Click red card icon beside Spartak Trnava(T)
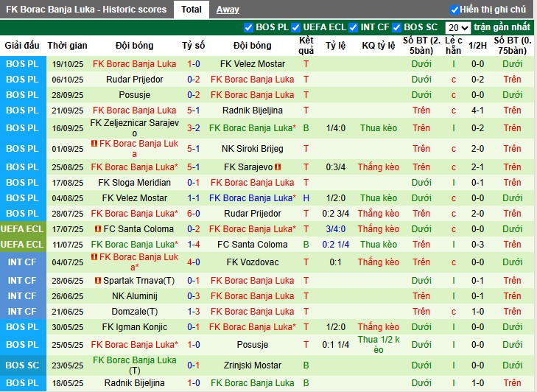Viewport: 537px width, 392px height. pos(98,280)
